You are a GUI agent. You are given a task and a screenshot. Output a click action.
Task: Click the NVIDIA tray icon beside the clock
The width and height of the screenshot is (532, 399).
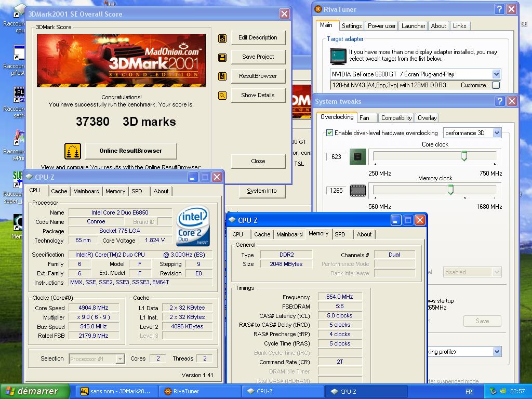(503, 391)
